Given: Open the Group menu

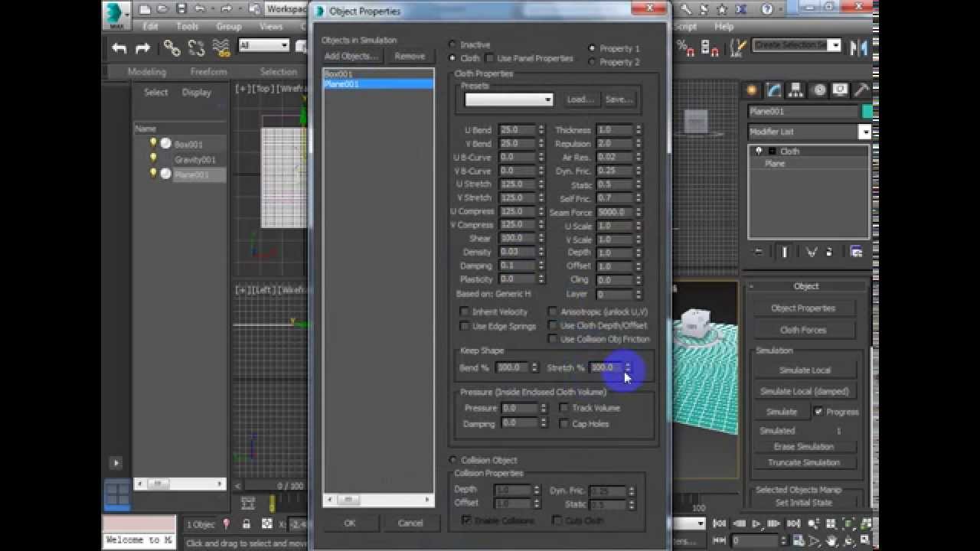Looking at the screenshot, I should pos(229,26).
